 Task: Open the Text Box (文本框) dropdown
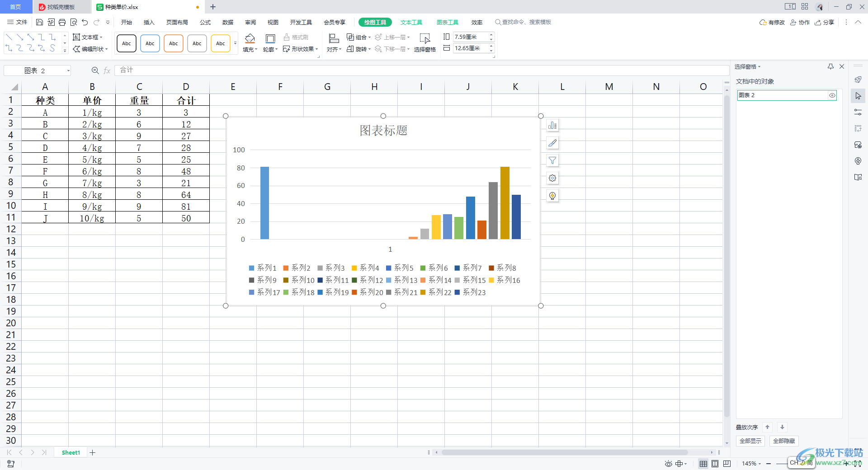(88, 37)
